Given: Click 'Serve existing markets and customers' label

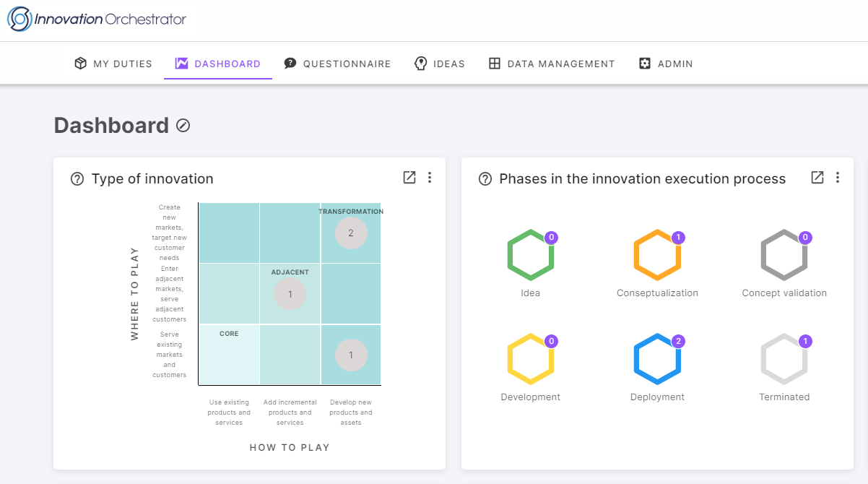Looking at the screenshot, I should 169,355.
